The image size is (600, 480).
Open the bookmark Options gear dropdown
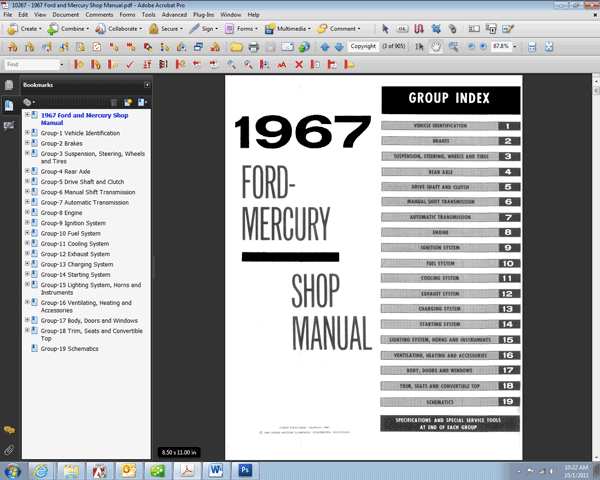(29, 102)
